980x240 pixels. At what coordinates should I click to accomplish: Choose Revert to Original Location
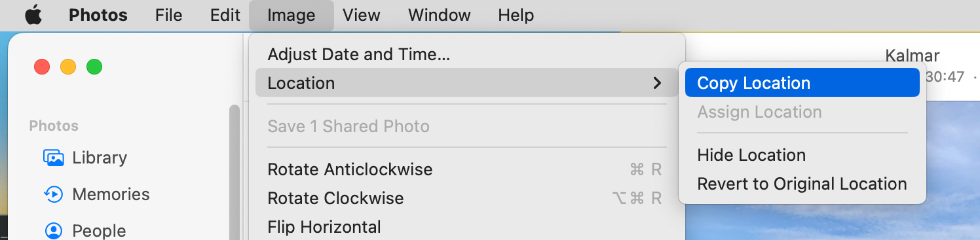[x=802, y=184]
